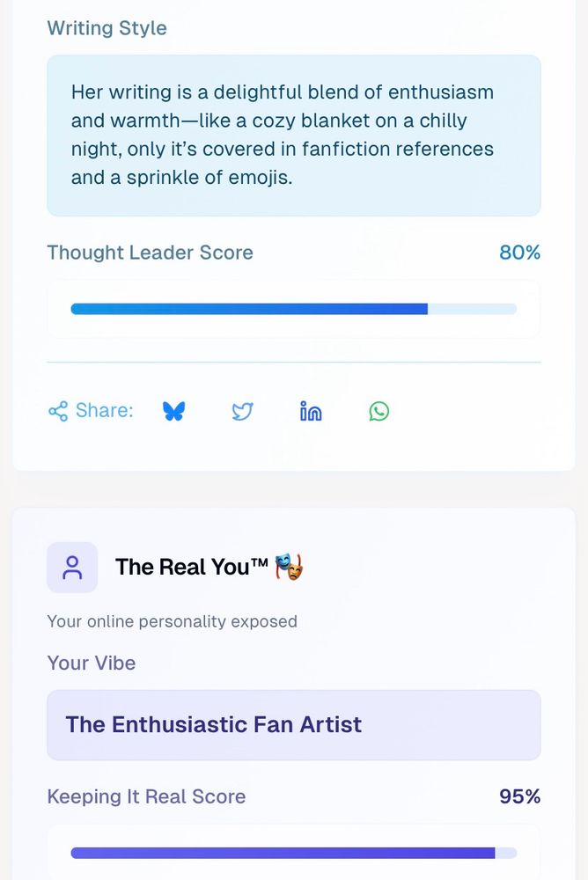Click the share nodes icon
The height and width of the screenshot is (880, 588).
click(x=58, y=411)
